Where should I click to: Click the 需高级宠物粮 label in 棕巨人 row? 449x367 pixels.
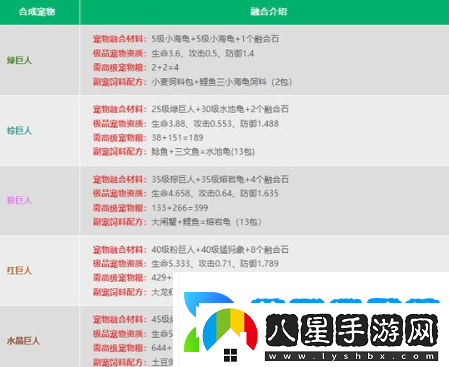tap(119, 138)
